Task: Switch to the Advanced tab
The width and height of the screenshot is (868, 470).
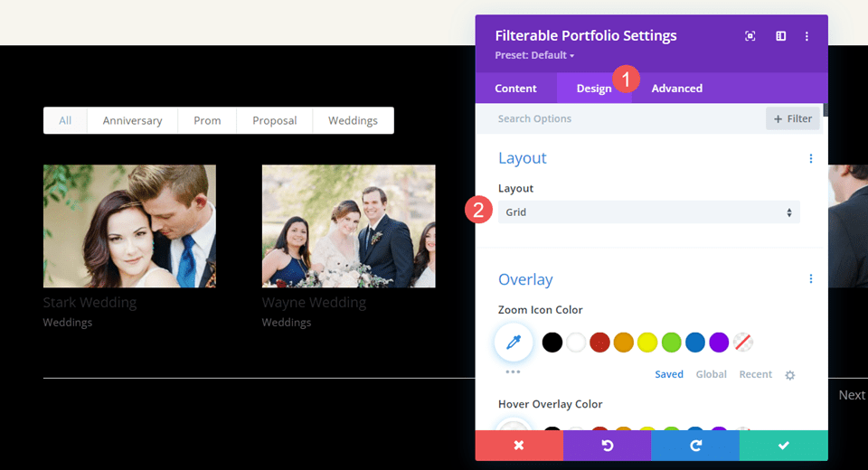Action: click(x=676, y=89)
